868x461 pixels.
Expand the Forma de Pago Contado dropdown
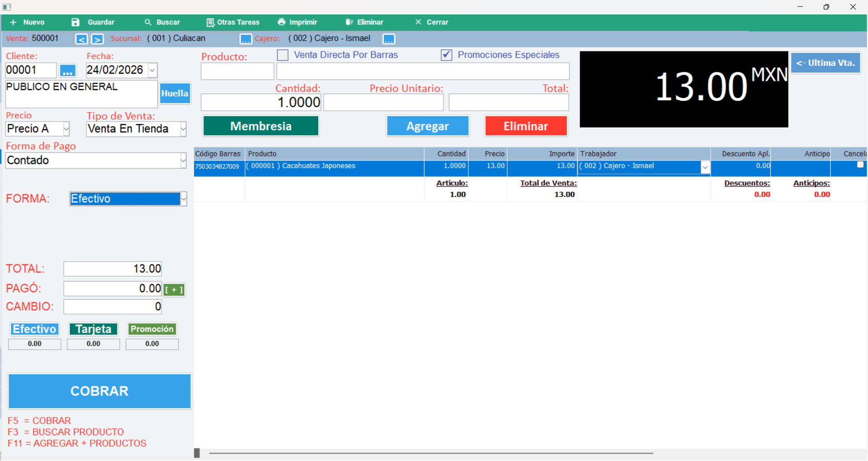pyautogui.click(x=183, y=160)
